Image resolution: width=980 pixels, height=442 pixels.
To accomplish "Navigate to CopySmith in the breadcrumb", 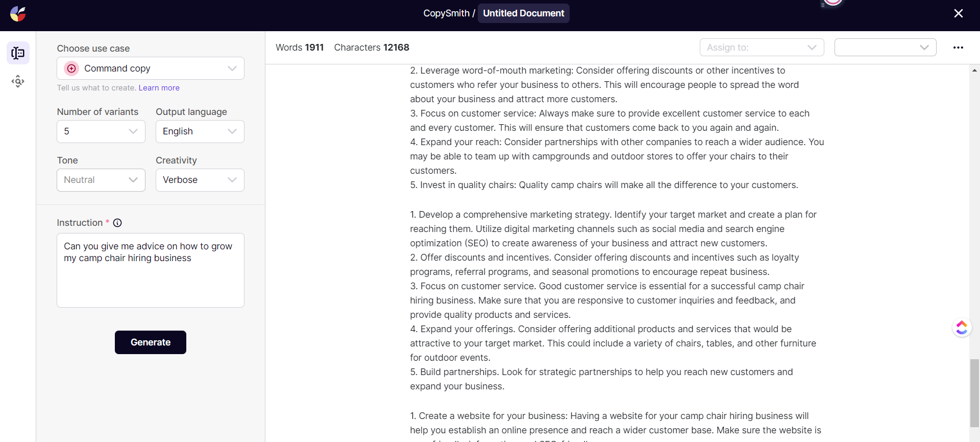I will tap(446, 13).
